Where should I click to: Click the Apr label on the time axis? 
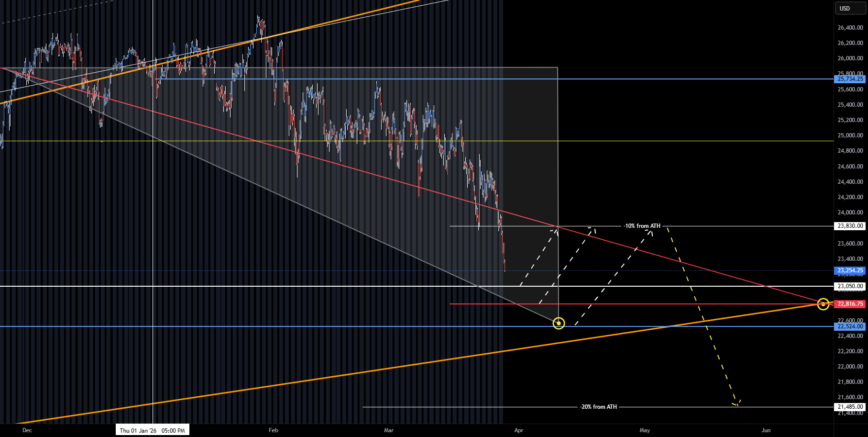518,430
